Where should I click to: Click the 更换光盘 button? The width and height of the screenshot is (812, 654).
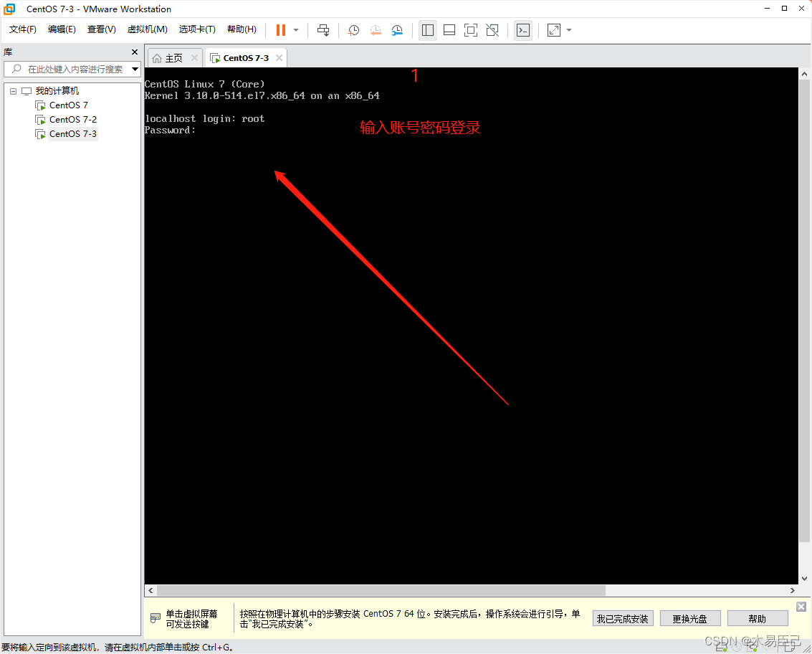689,619
